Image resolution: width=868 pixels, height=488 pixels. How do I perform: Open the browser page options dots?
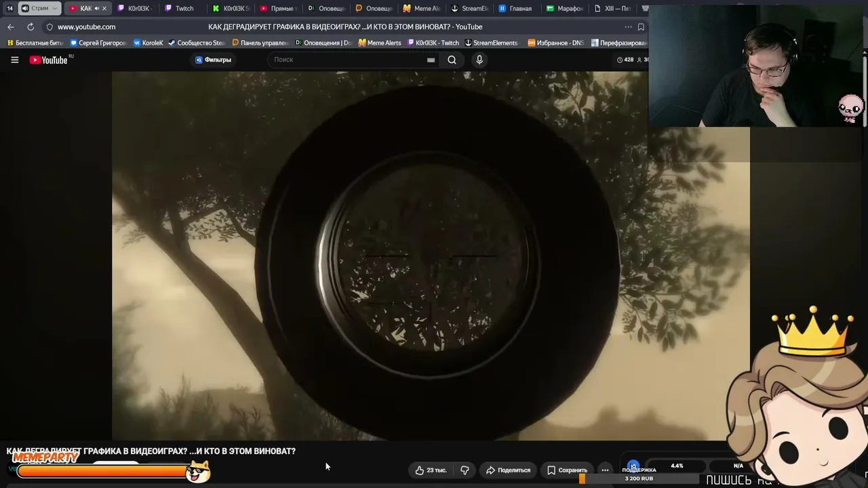tap(628, 27)
